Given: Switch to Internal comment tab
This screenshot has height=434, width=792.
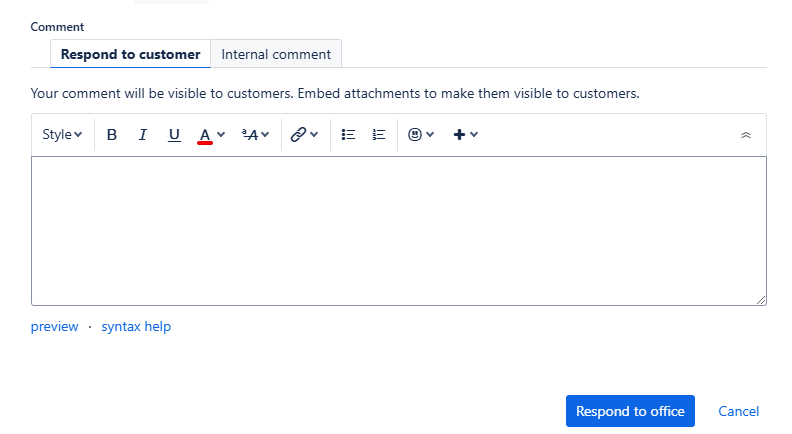Looking at the screenshot, I should click(x=276, y=54).
